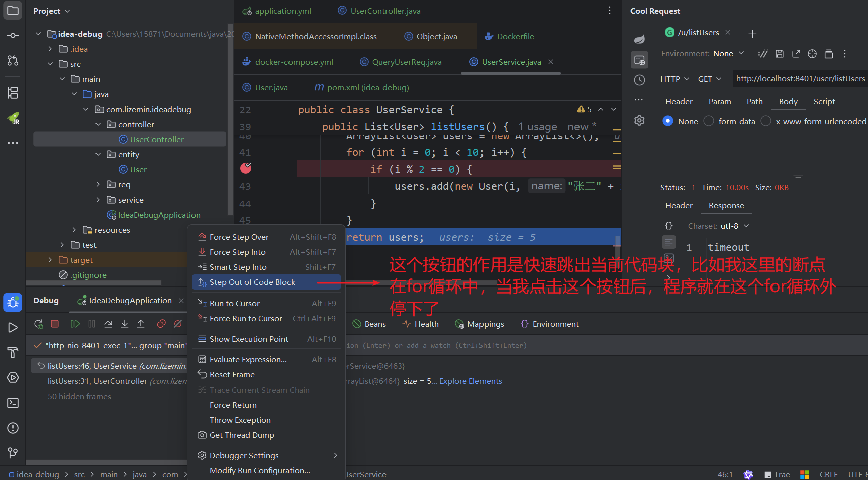This screenshot has height=480, width=868.
Task: Choose x-www-form-urlencoded body type
Action: pos(766,121)
